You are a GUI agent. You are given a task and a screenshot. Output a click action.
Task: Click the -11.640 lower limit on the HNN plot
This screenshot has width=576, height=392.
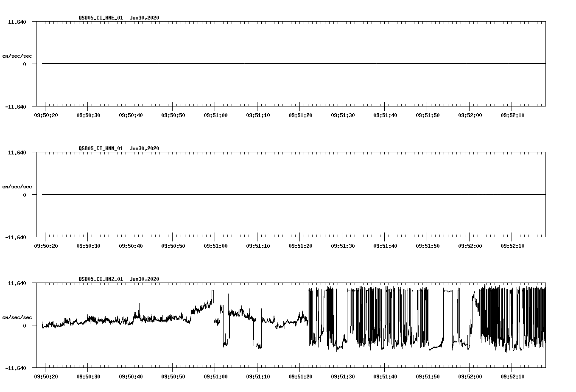point(16,237)
